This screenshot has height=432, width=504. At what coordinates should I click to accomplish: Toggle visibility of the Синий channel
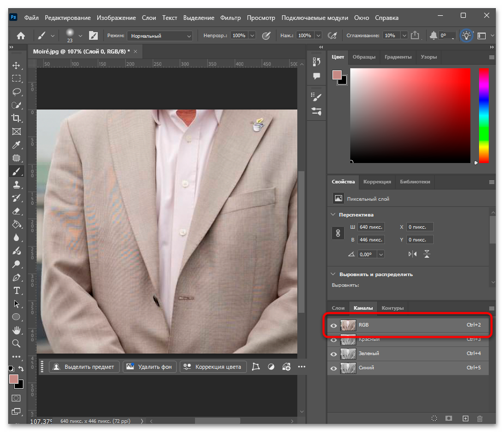333,368
